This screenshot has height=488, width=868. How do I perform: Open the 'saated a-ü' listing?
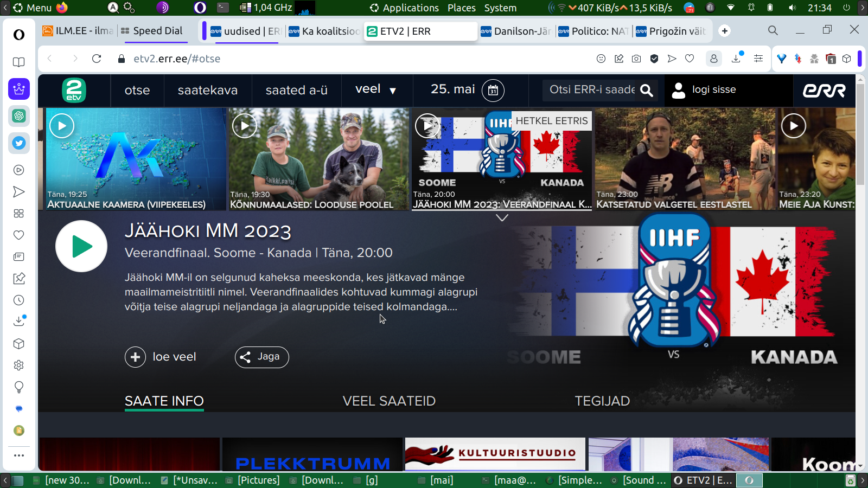click(x=297, y=91)
